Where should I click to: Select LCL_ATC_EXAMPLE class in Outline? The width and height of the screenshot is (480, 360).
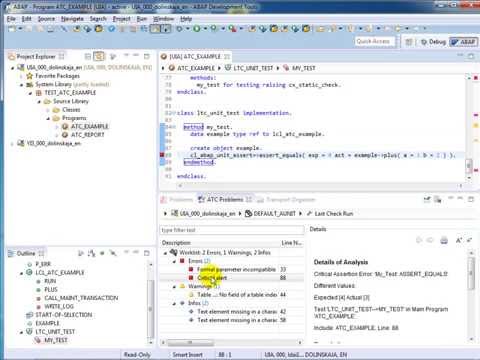pyautogui.click(x=55, y=273)
